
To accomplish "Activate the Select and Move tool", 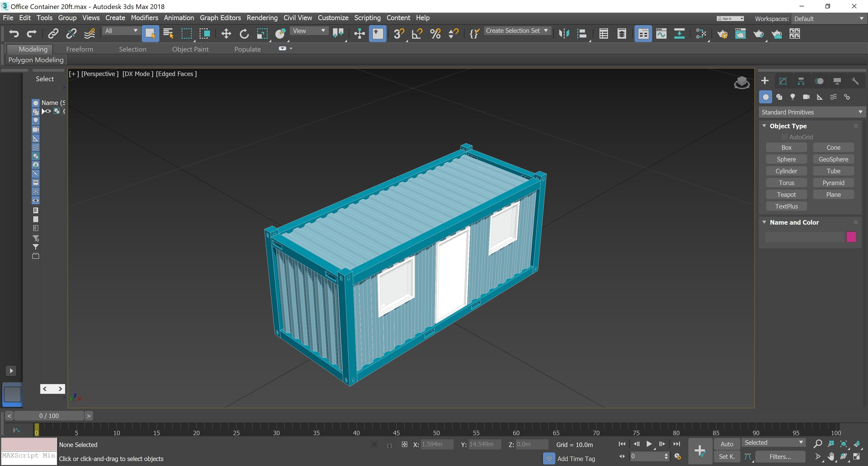I will (x=226, y=34).
